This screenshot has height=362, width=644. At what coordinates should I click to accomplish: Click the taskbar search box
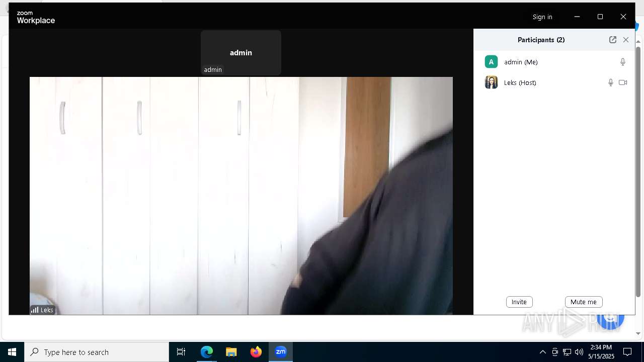(97, 352)
